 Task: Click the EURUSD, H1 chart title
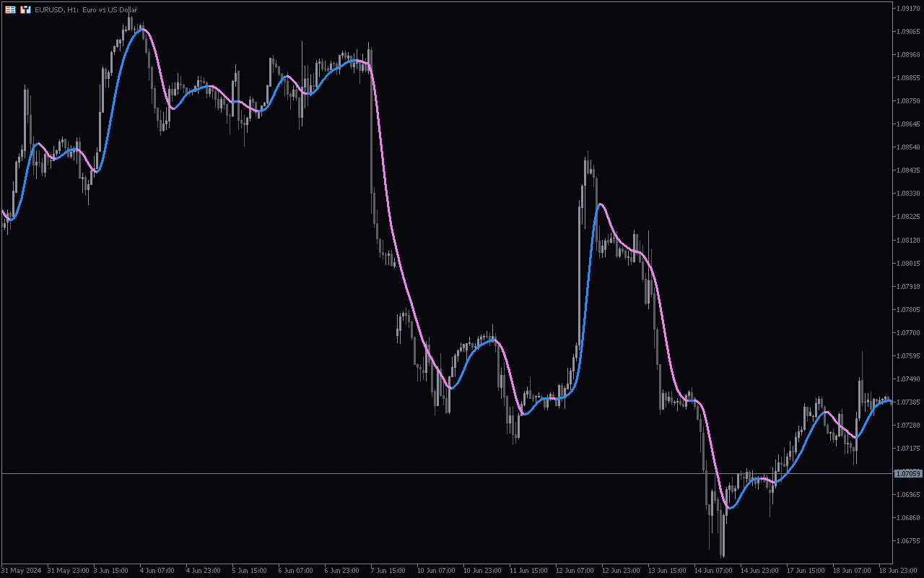tap(86, 9)
